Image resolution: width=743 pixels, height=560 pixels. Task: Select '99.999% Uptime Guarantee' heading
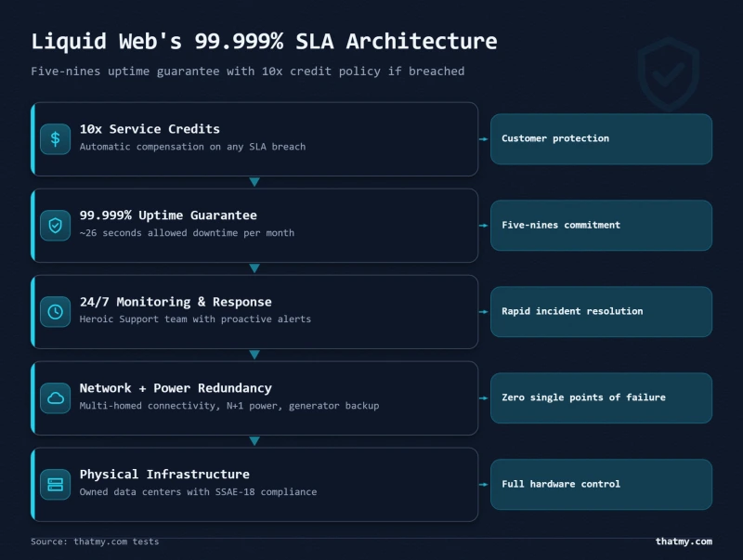click(168, 215)
